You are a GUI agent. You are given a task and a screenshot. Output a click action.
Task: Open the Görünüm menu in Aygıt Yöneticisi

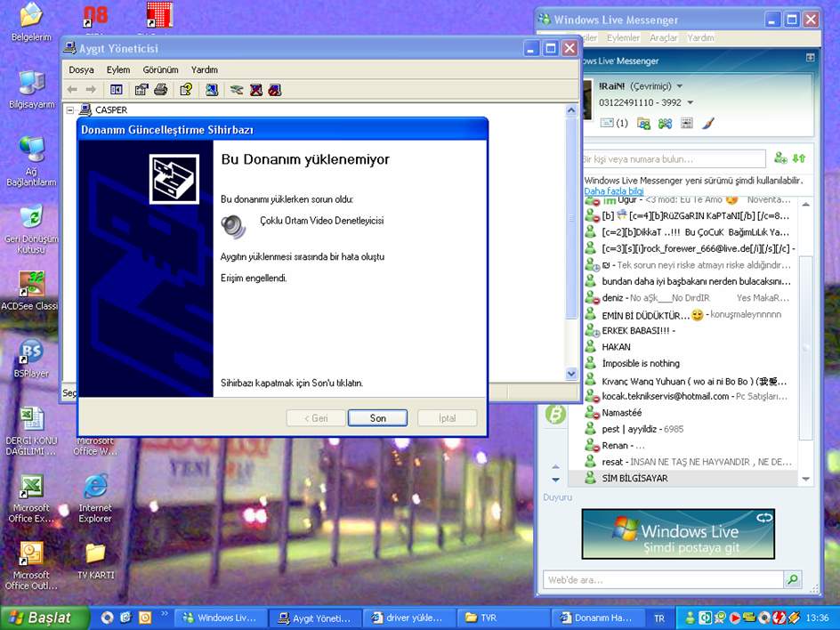coord(160,69)
